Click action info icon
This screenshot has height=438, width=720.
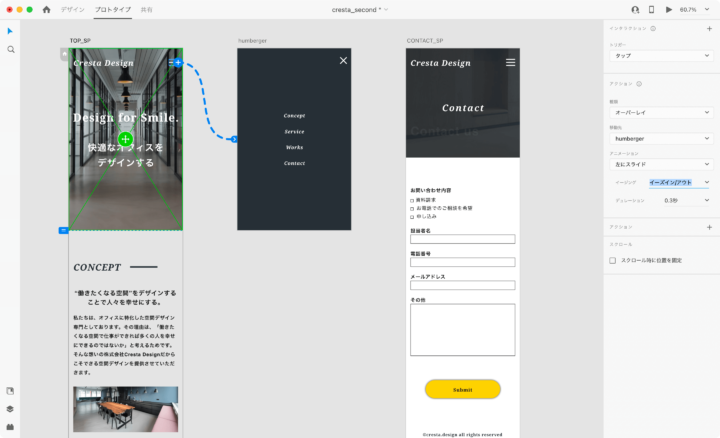coord(639,84)
